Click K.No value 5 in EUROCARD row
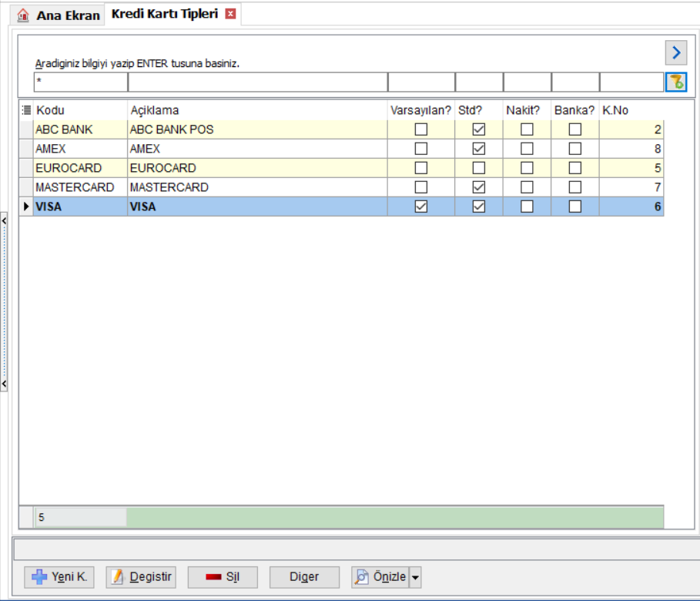 coord(631,168)
